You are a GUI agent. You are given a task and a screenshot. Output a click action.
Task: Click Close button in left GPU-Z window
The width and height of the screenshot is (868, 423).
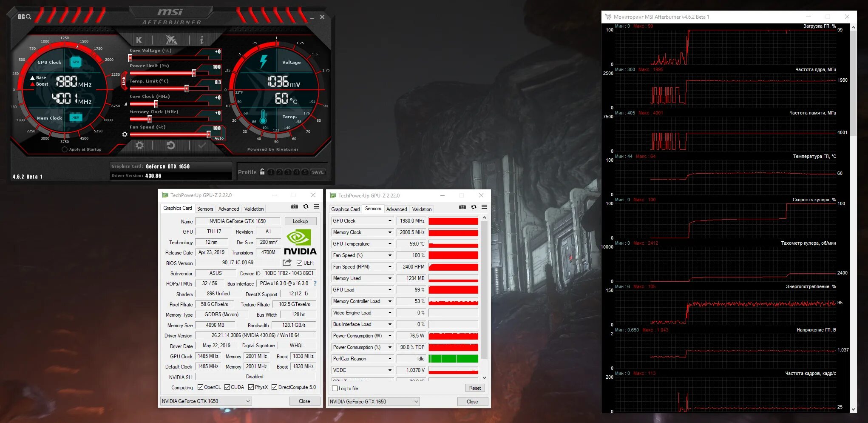pos(304,401)
